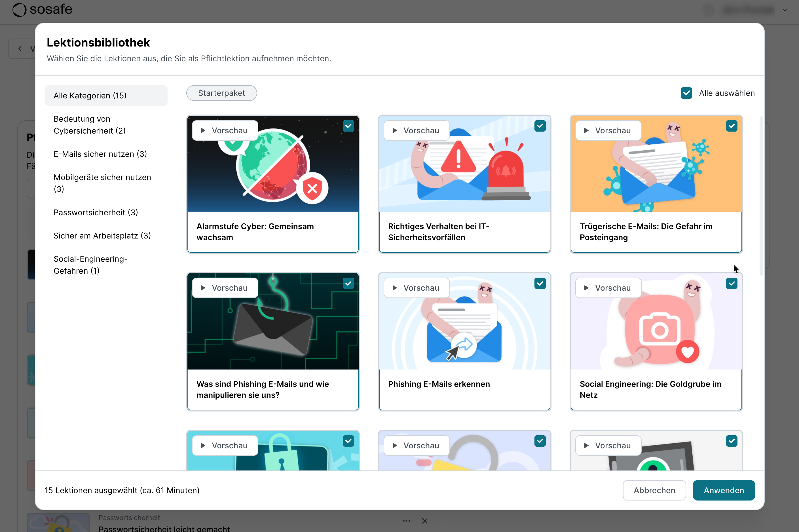
Task: Preview Was sind Phishing E-Mails lesson
Action: click(225, 288)
